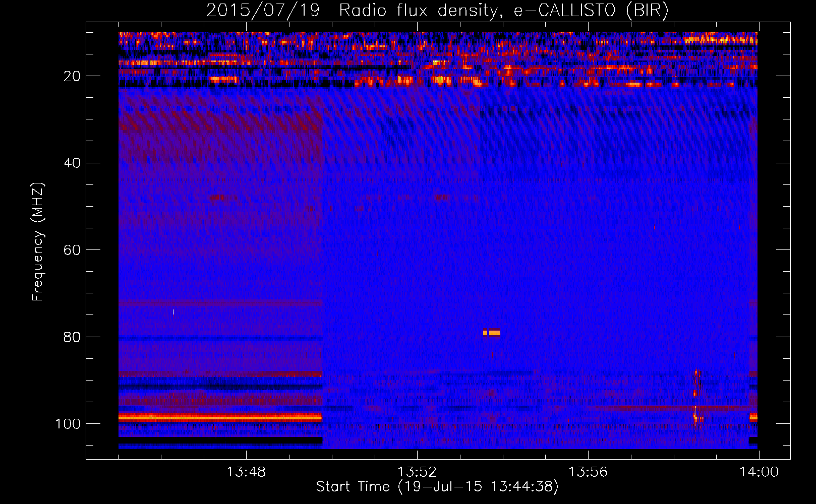This screenshot has height=504, width=816.
Task: Click the '60' frequency tick label
Action: click(x=73, y=250)
